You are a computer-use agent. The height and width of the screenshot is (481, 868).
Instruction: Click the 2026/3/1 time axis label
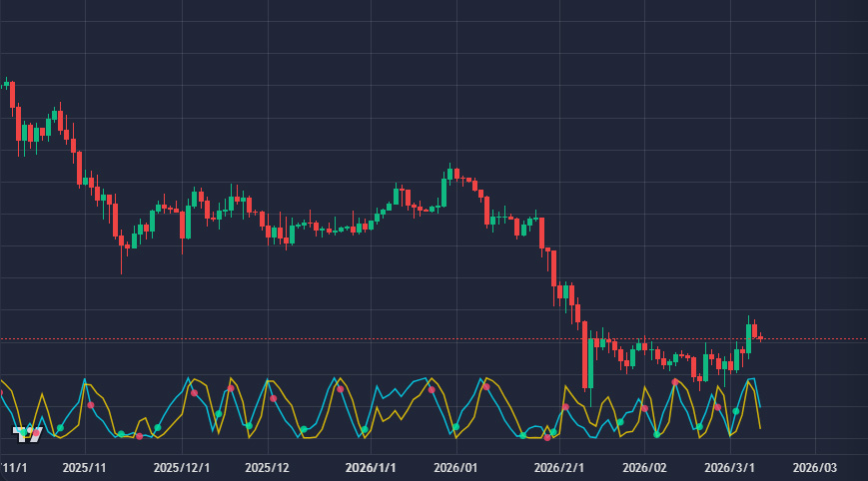(x=727, y=467)
